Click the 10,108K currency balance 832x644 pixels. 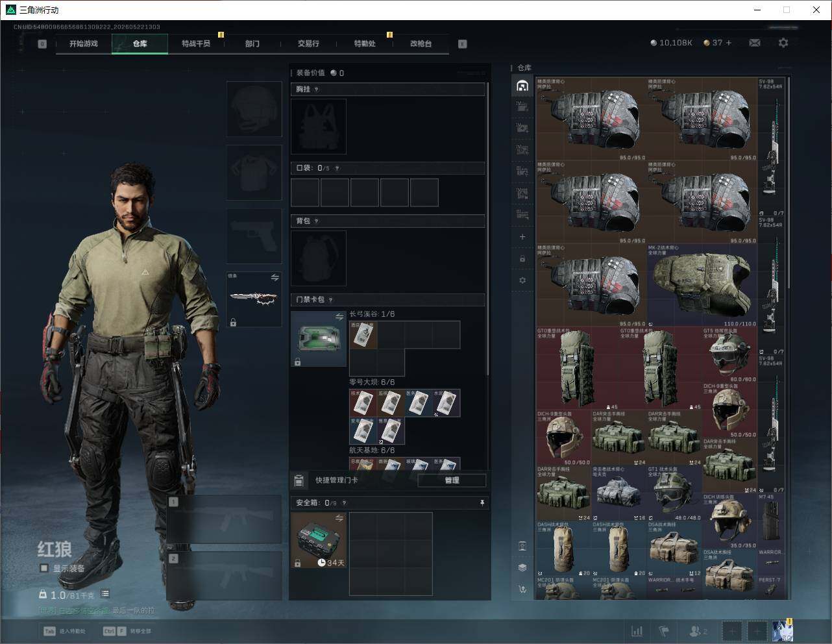671,43
